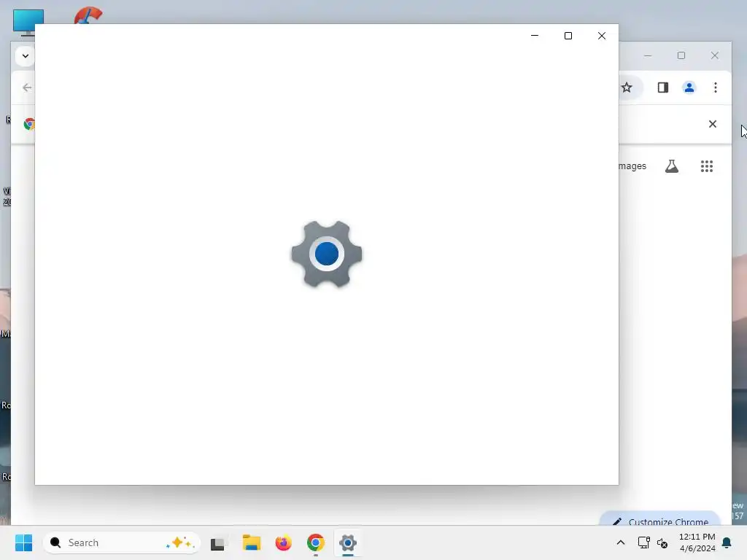747x560 pixels.
Task: Click the Chrome logo in the infobar
Action: pos(29,124)
